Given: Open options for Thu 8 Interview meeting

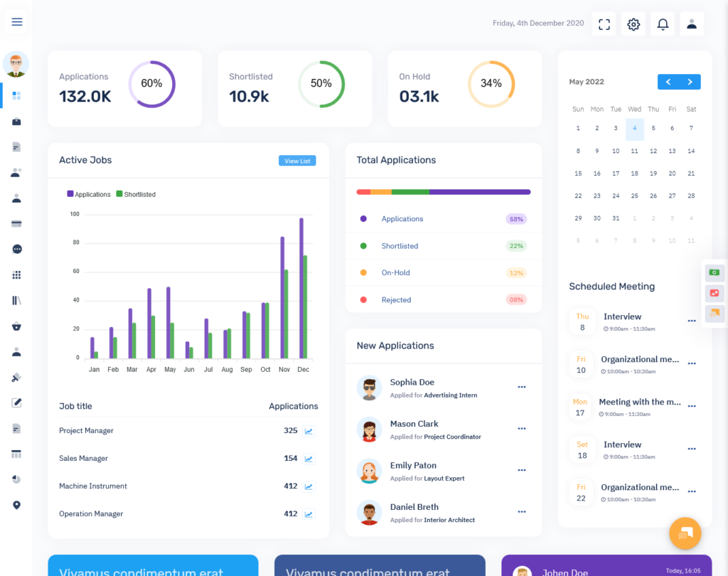Looking at the screenshot, I should tap(692, 321).
